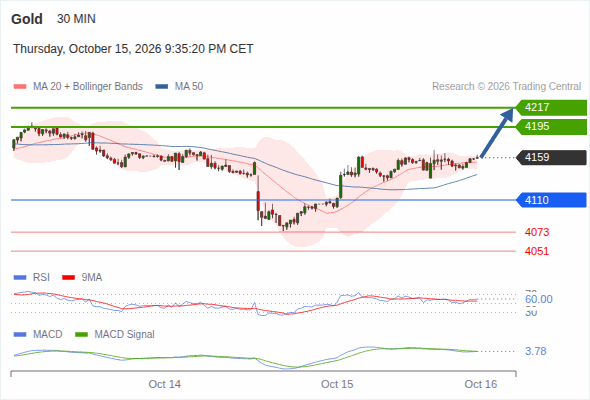
Task: Select the 4073 support level text
Action: pos(537,232)
